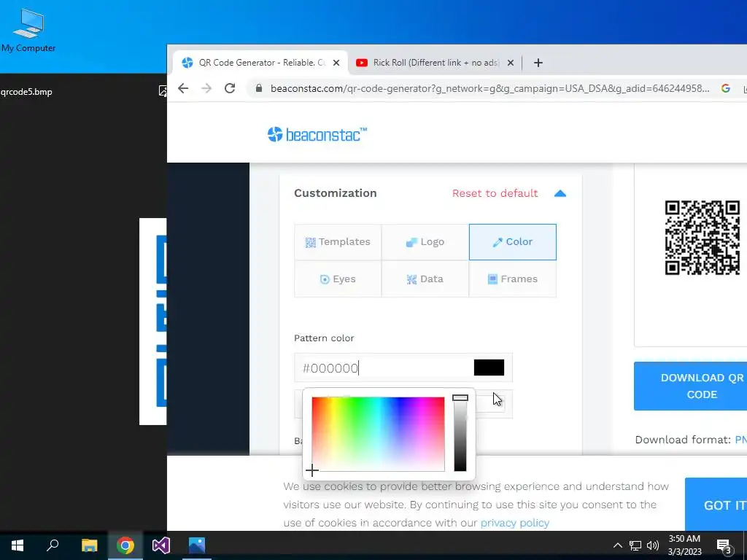747x560 pixels.
Task: Open My Computer desktop icon
Action: click(x=28, y=30)
